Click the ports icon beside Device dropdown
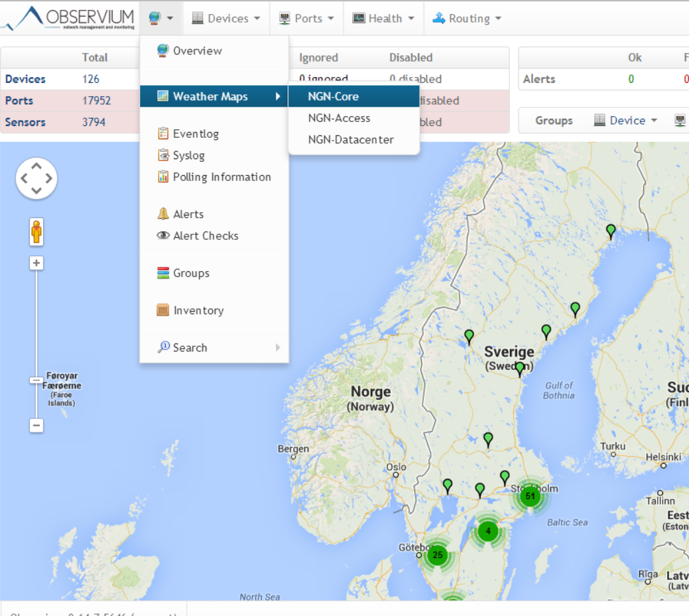This screenshot has width=689, height=616. click(x=680, y=120)
